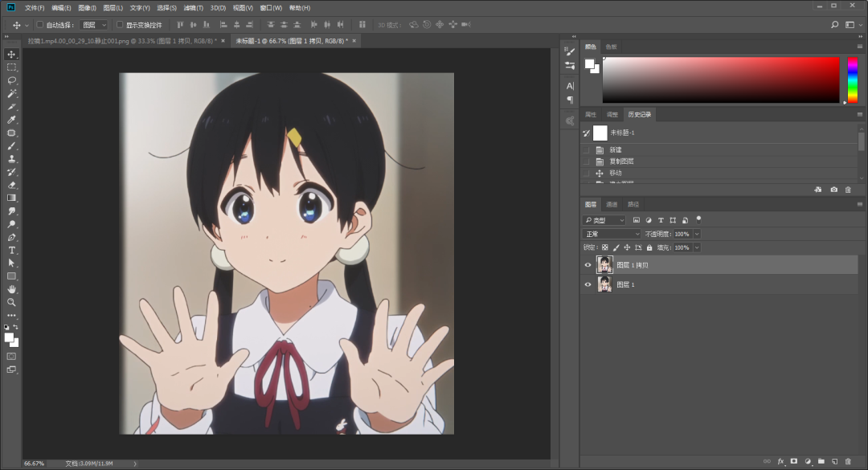Select the Brush tool in toolbox

[x=11, y=146]
